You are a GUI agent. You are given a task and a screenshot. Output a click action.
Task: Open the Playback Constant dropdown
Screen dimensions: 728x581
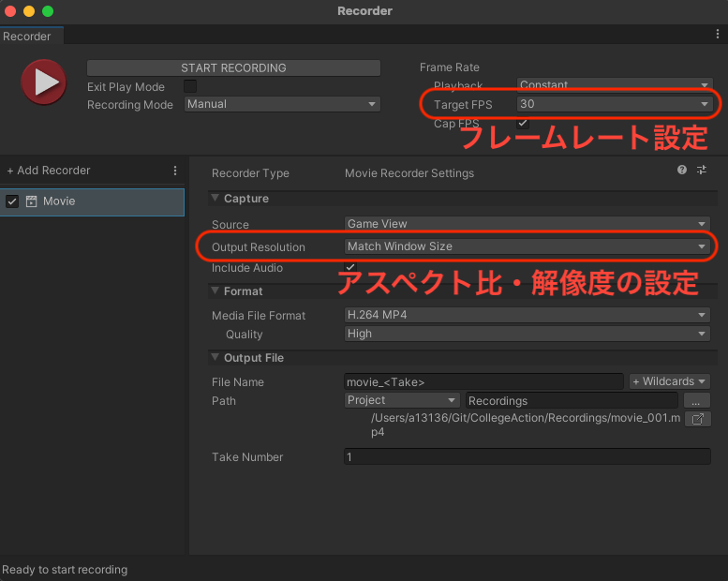tap(615, 84)
